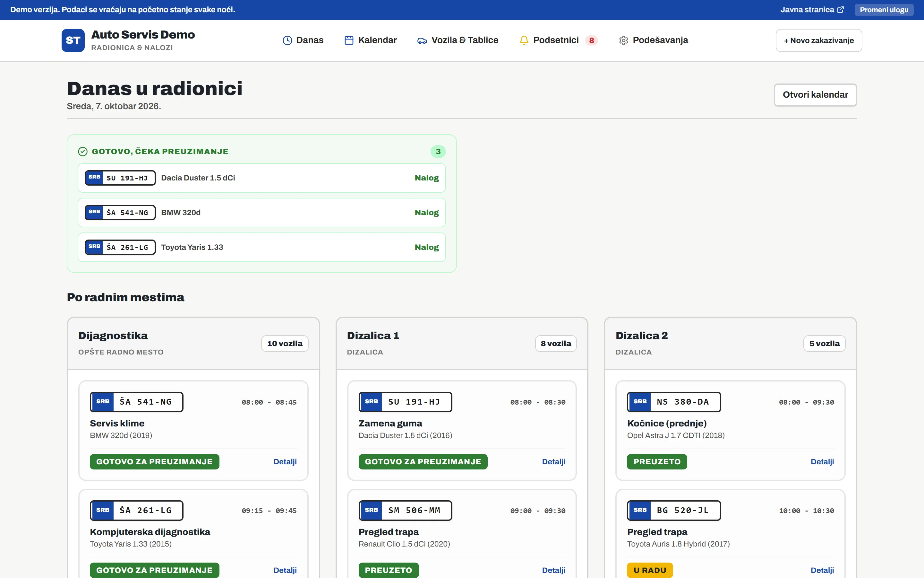Click the car icon beside Vozila & Tablice

pyautogui.click(x=422, y=40)
